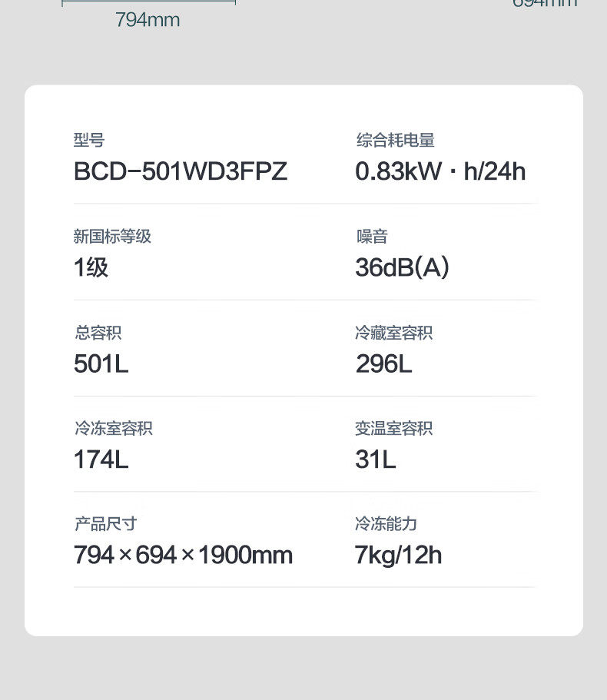Click the 新国标等级 label
The image size is (607, 700).
coord(112,236)
